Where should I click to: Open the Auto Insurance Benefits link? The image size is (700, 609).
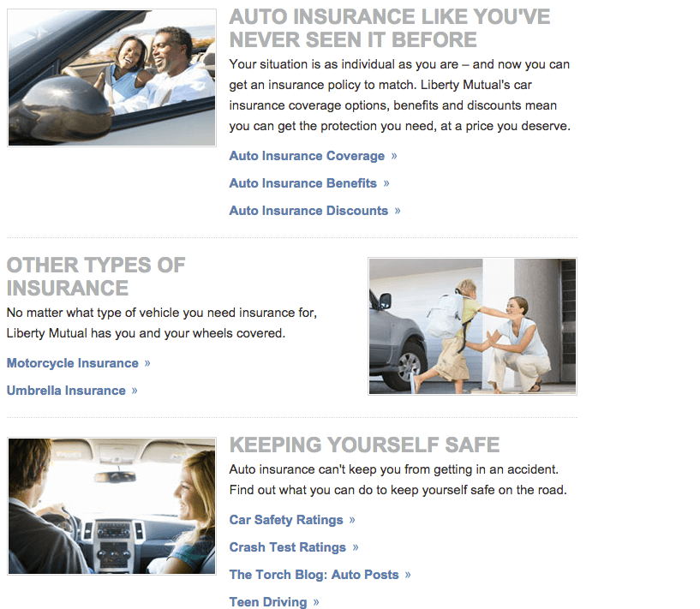pos(302,183)
